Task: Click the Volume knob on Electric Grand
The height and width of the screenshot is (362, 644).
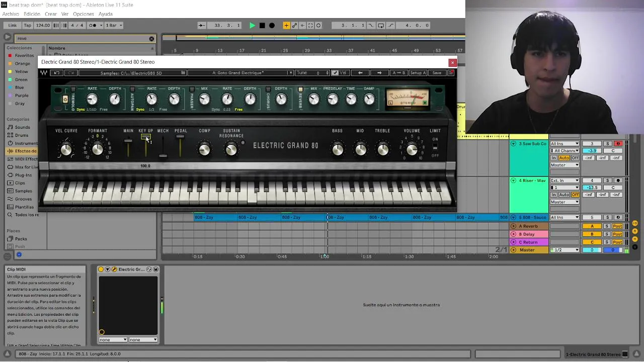Action: [x=412, y=149]
